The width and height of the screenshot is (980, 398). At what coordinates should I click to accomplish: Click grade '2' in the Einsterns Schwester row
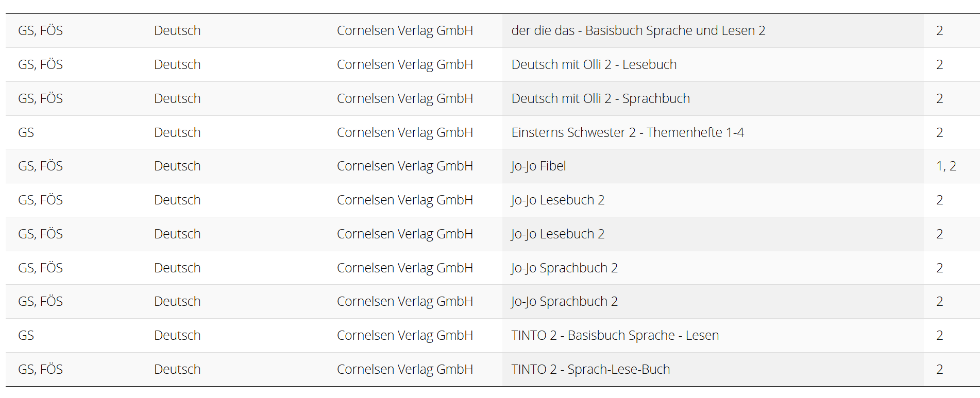939,133
